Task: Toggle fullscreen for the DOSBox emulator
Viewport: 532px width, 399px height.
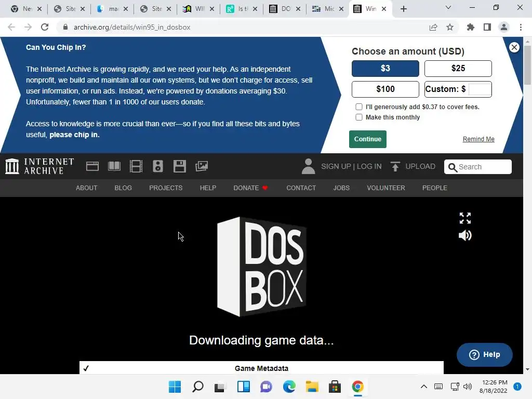Action: click(x=465, y=218)
